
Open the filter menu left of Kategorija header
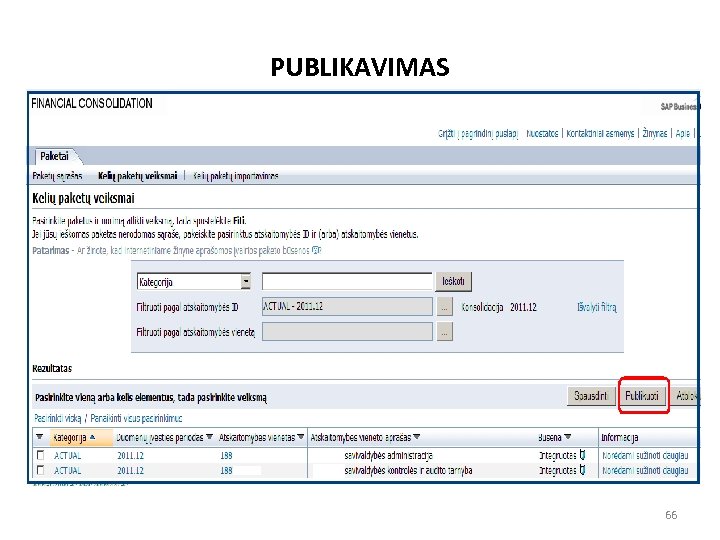[x=40, y=437]
